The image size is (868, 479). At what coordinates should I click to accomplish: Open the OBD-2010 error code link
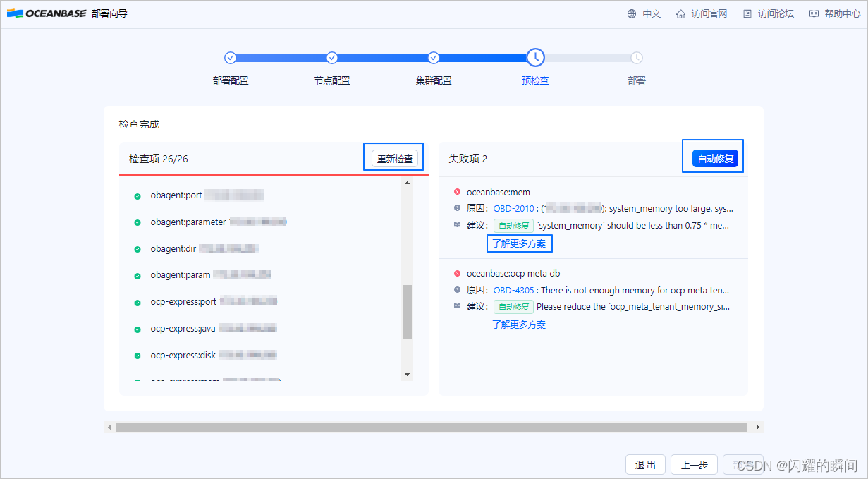pyautogui.click(x=513, y=209)
